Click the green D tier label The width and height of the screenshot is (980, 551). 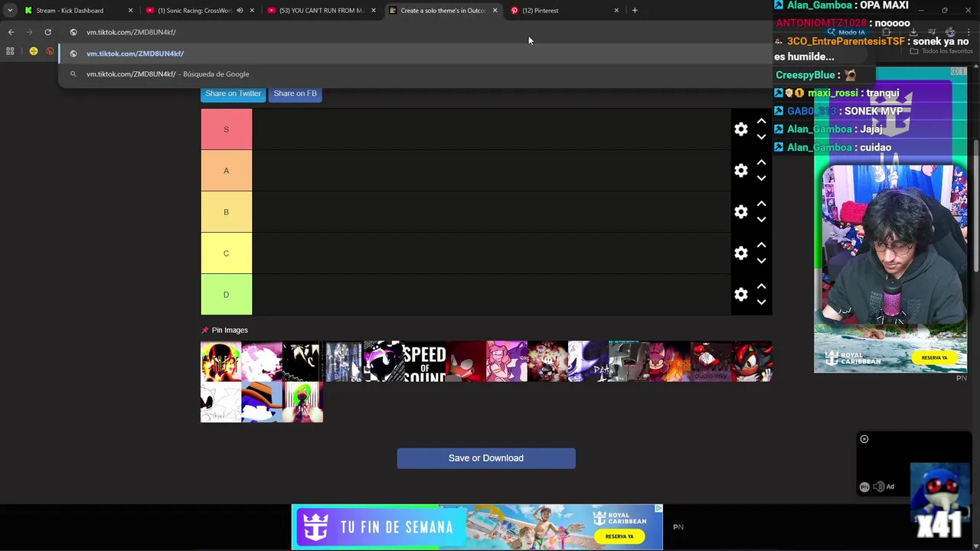226,295
